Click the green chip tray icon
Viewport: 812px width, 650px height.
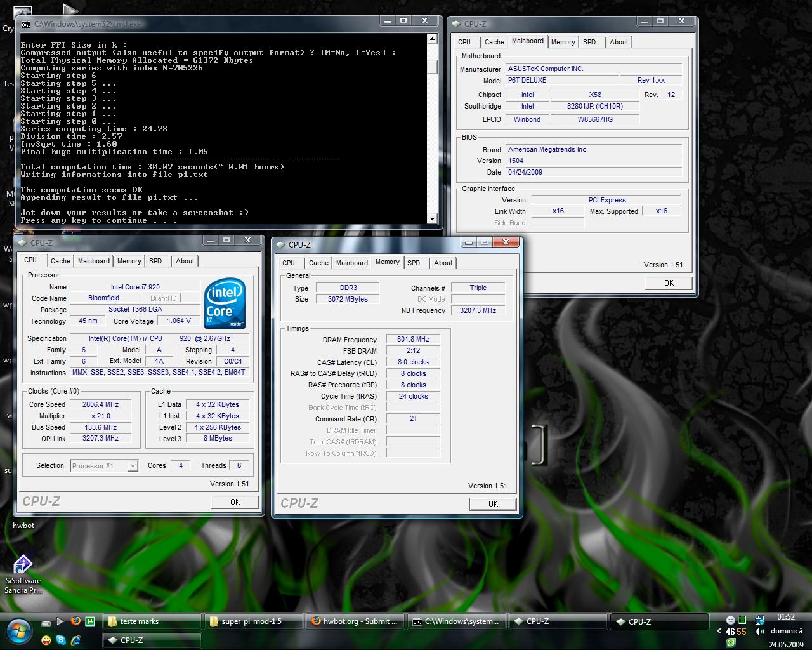(x=742, y=620)
